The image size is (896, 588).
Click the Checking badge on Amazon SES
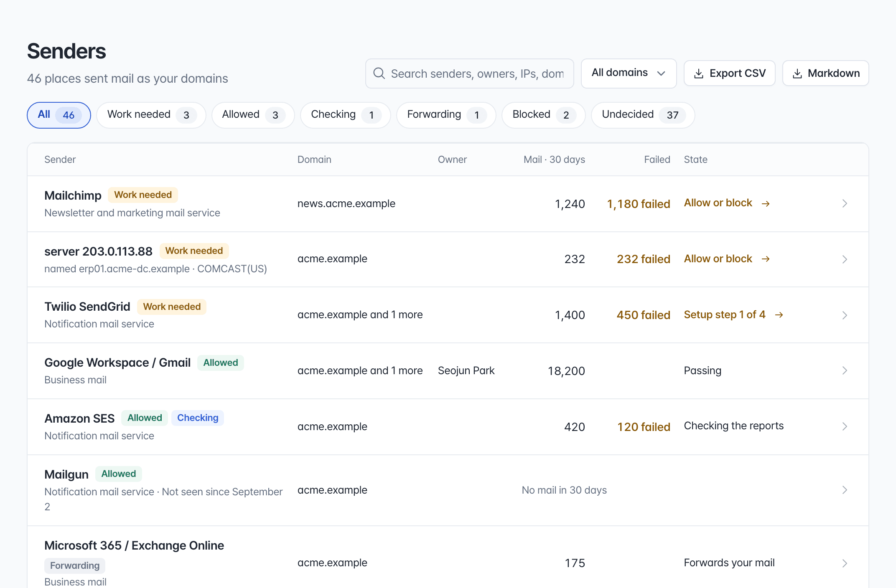click(x=198, y=418)
